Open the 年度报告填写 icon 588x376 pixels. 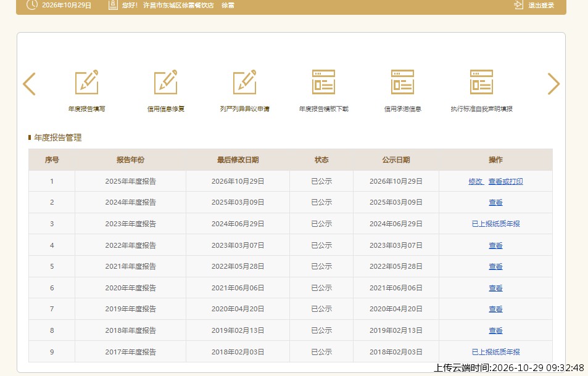[x=86, y=82]
